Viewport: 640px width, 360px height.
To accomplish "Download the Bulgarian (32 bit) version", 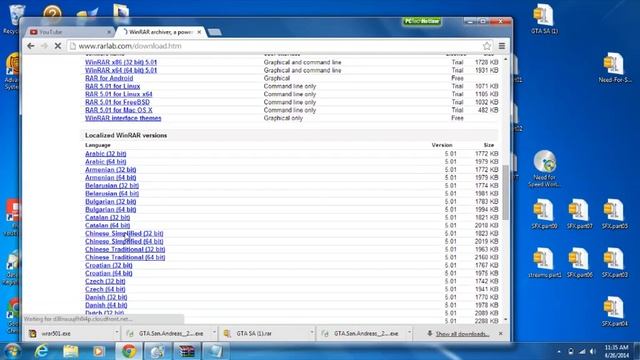I will point(110,201).
